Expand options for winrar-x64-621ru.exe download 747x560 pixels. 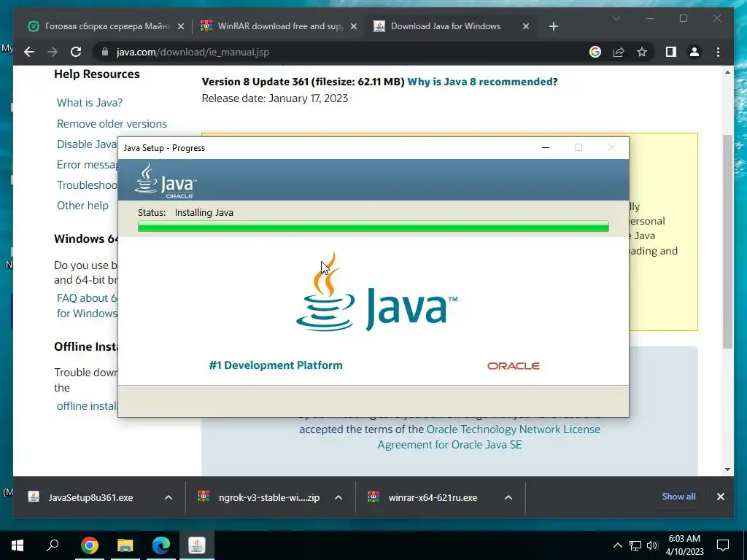point(508,497)
